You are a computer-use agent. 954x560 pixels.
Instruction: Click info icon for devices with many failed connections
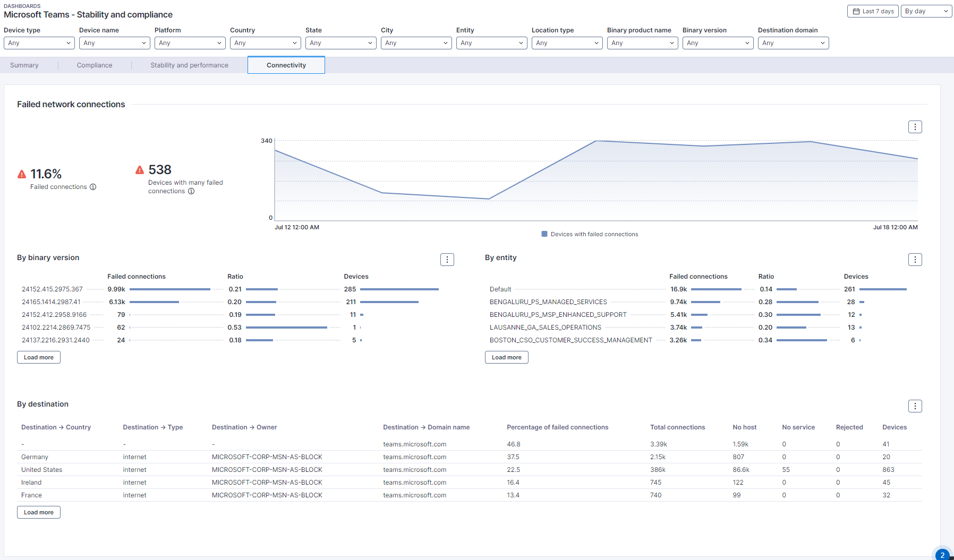coord(191,191)
